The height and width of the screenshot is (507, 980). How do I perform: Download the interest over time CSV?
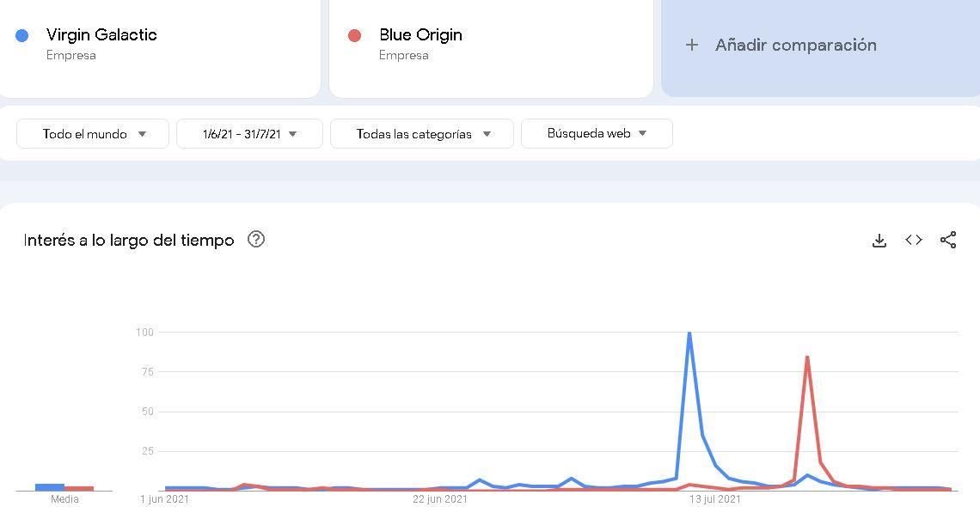coord(879,241)
